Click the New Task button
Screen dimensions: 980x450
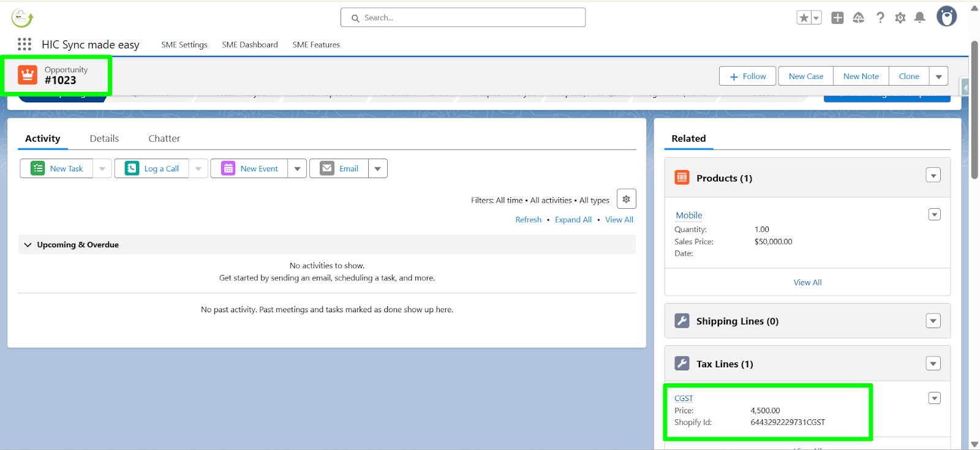click(x=57, y=168)
